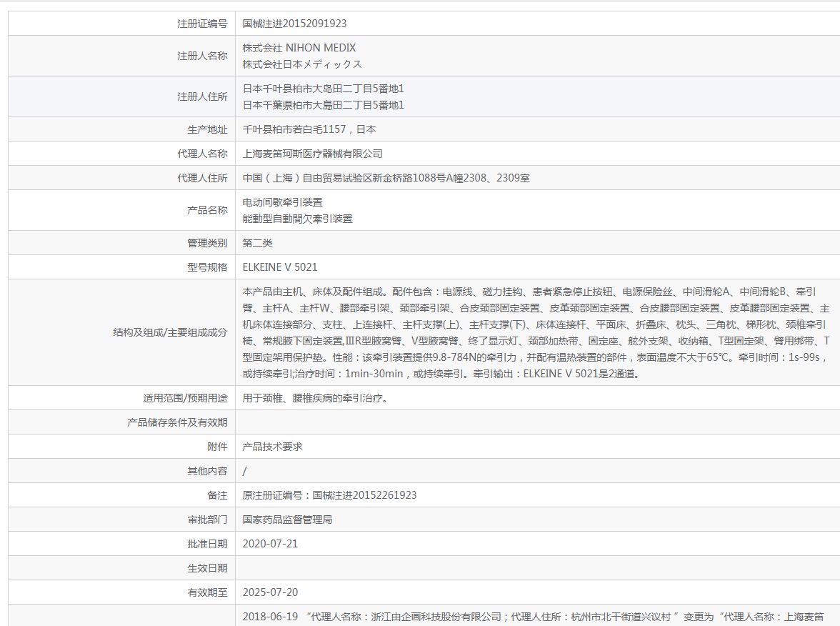Select the label 其他内容

[207, 471]
